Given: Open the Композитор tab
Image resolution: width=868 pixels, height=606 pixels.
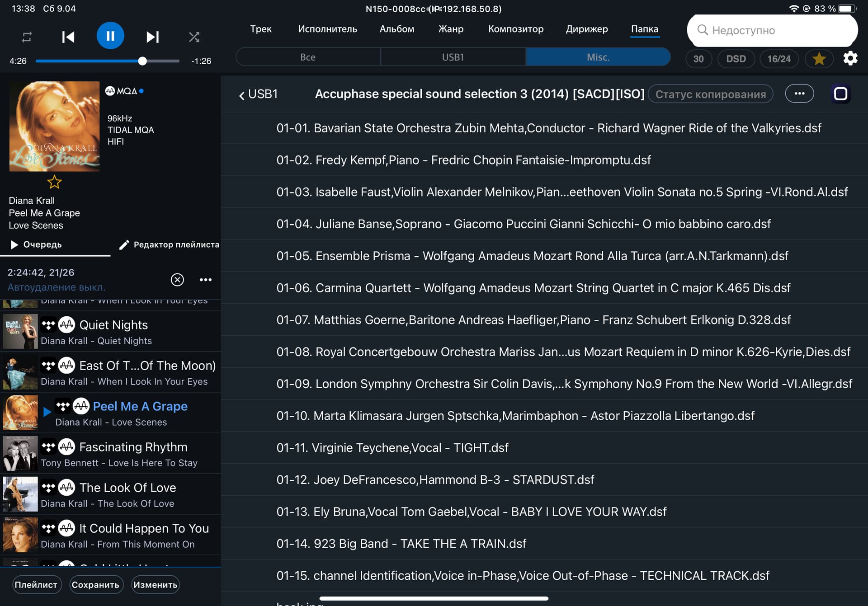Looking at the screenshot, I should [x=516, y=29].
